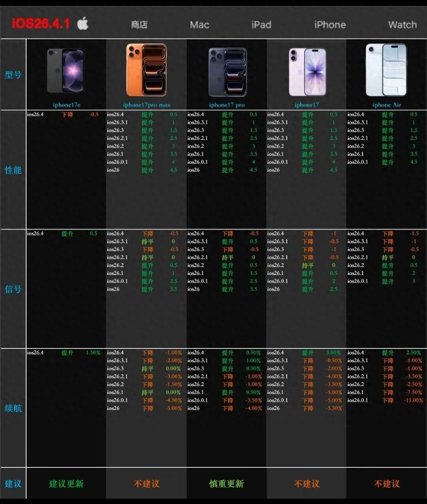Click the 慎重更新 recommendation for iphone17 pro

tap(227, 483)
